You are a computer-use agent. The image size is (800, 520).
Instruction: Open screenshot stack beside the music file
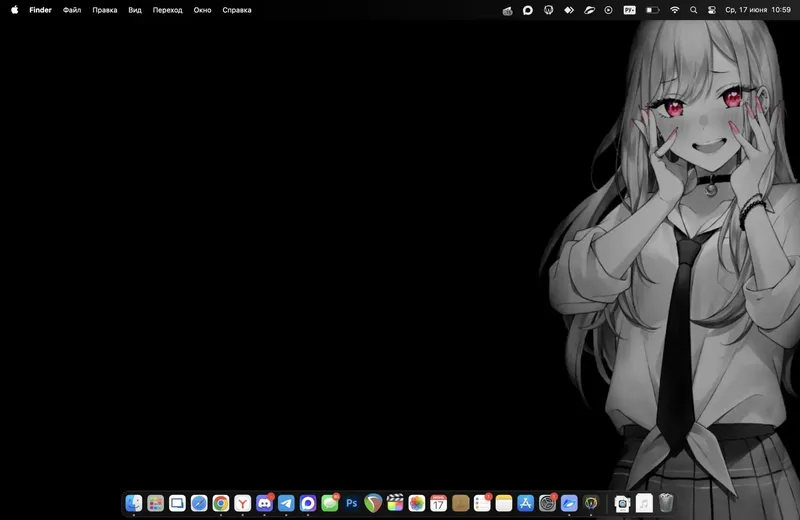click(622, 503)
